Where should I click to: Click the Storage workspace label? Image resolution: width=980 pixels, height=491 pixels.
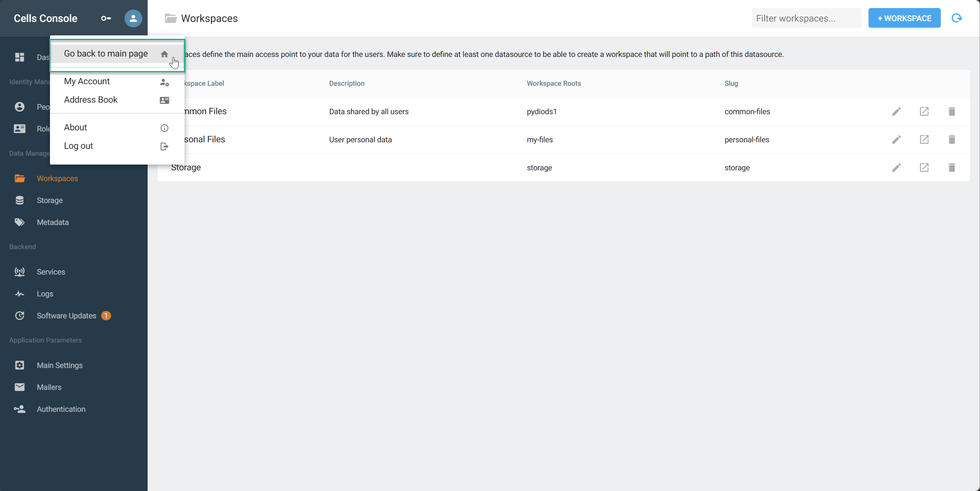coord(186,168)
